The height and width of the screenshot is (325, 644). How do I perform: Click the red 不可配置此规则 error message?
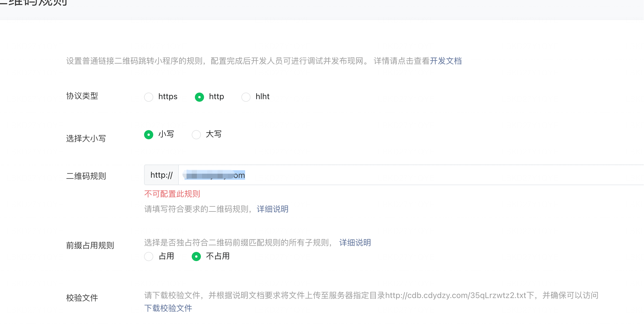click(172, 194)
